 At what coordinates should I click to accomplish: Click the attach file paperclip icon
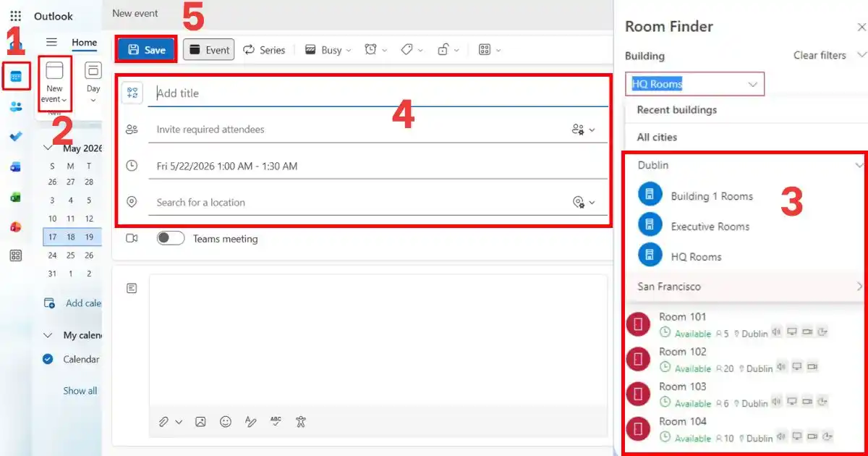pos(164,421)
